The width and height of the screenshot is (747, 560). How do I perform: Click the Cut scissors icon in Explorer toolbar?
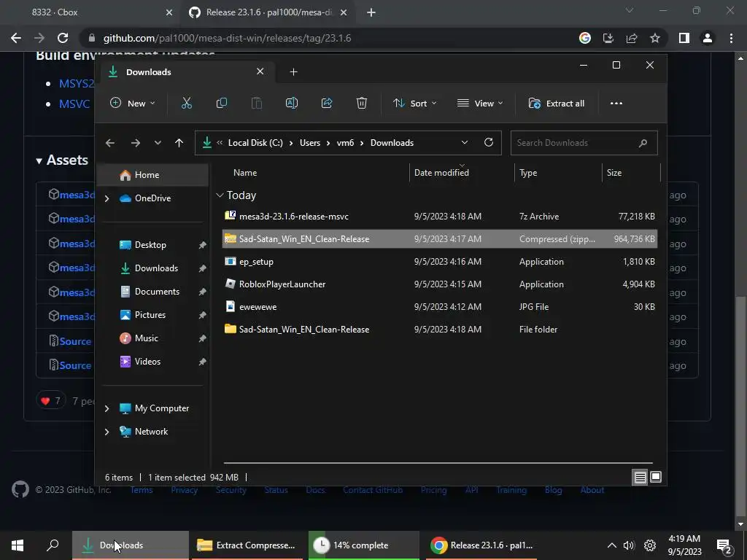(186, 104)
